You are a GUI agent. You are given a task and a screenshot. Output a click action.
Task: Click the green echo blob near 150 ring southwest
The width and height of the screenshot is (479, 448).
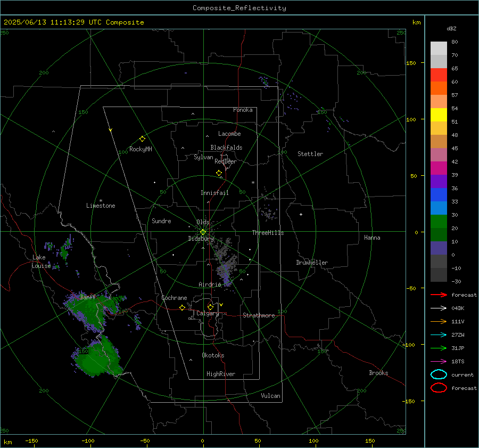click(98, 356)
